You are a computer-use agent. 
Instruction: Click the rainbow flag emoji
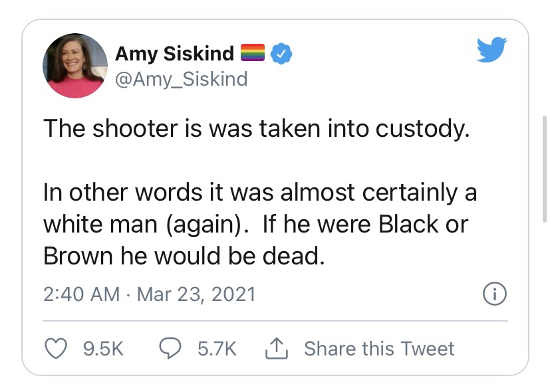[x=252, y=52]
